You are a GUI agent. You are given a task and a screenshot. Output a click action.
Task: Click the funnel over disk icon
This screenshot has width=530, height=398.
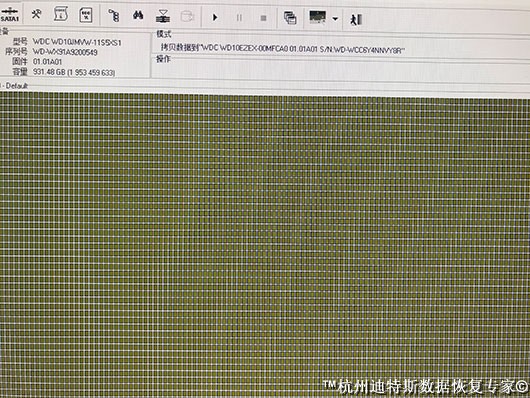(x=163, y=16)
